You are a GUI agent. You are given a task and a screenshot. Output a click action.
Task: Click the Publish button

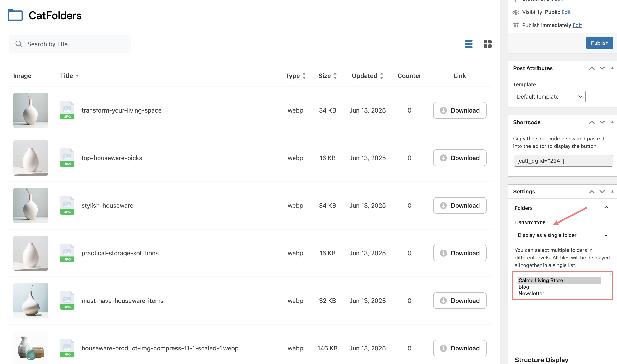click(600, 43)
